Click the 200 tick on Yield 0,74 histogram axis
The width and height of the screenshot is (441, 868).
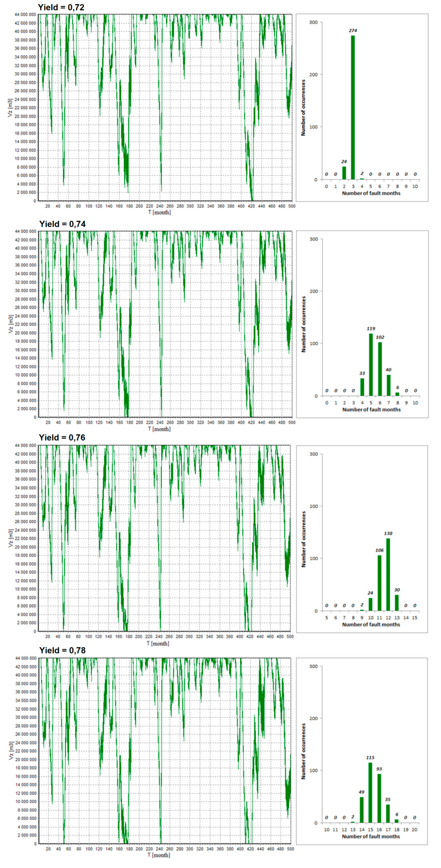[314, 291]
